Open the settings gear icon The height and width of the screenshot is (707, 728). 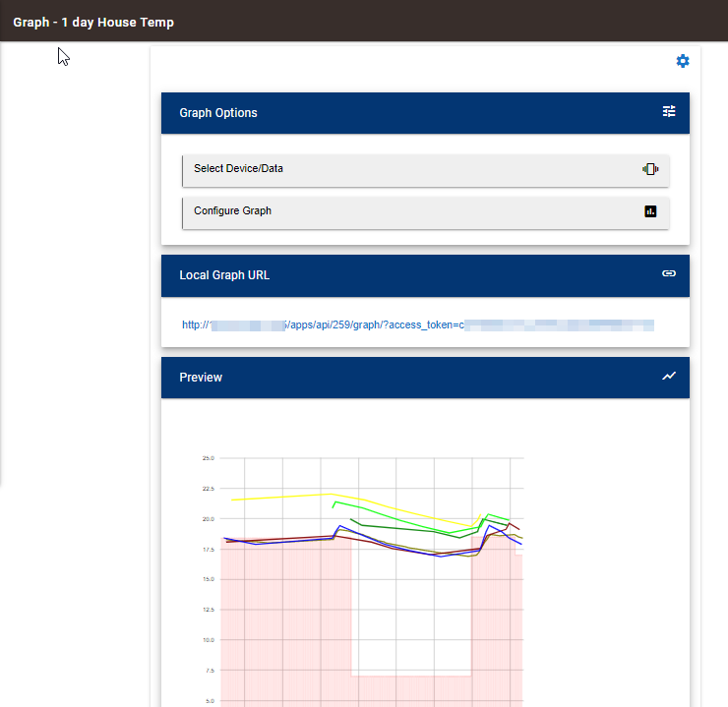coord(683,61)
